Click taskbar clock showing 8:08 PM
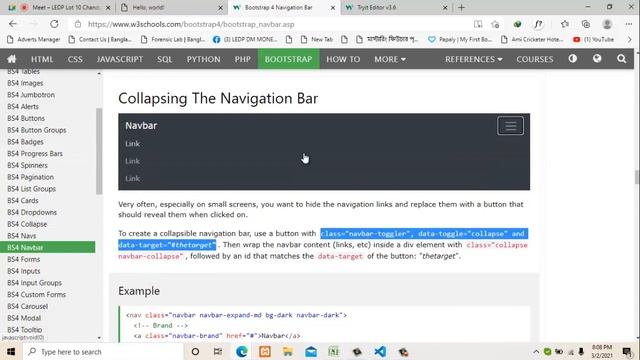 point(602,351)
